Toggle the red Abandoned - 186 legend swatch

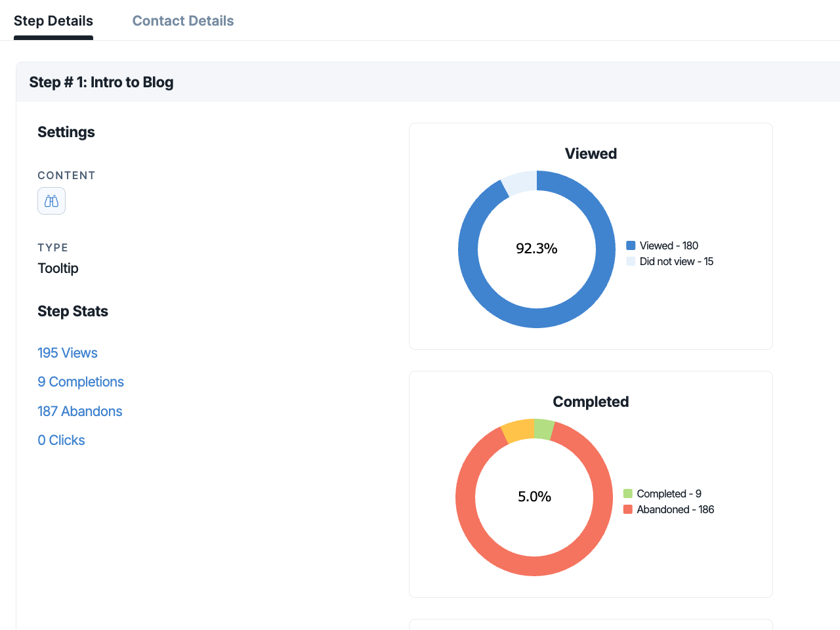tap(628, 509)
